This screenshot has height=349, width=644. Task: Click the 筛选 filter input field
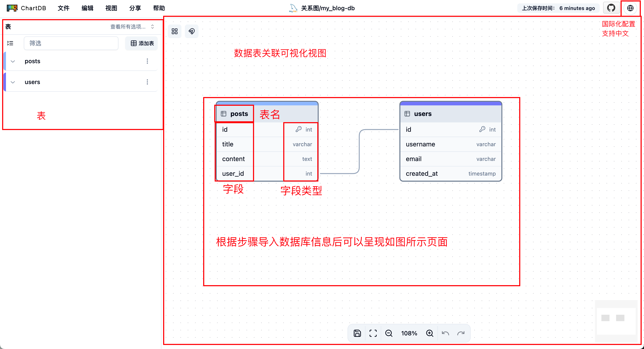pos(71,43)
